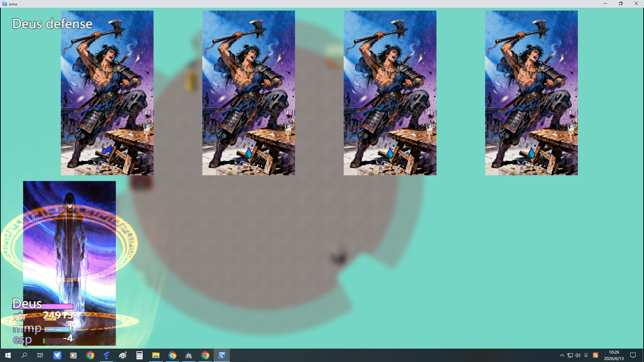Open Task View from taskbar
Image resolution: width=644 pixels, height=362 pixels.
pos(40,355)
